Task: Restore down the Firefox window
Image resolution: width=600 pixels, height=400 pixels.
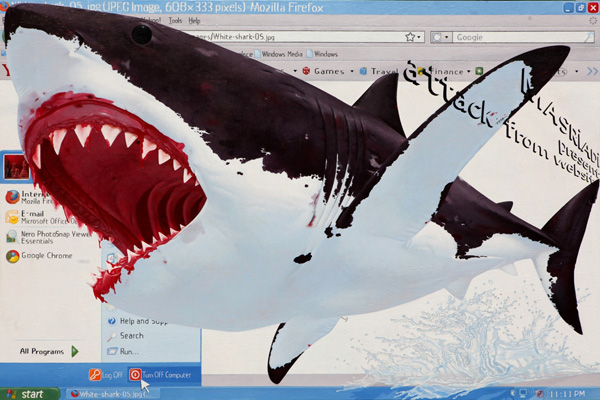Action: [581, 7]
